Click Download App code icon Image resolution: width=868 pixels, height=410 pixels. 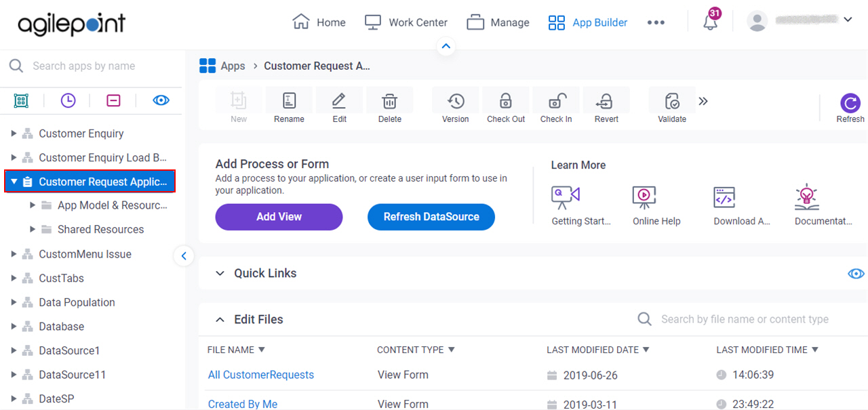click(x=724, y=197)
